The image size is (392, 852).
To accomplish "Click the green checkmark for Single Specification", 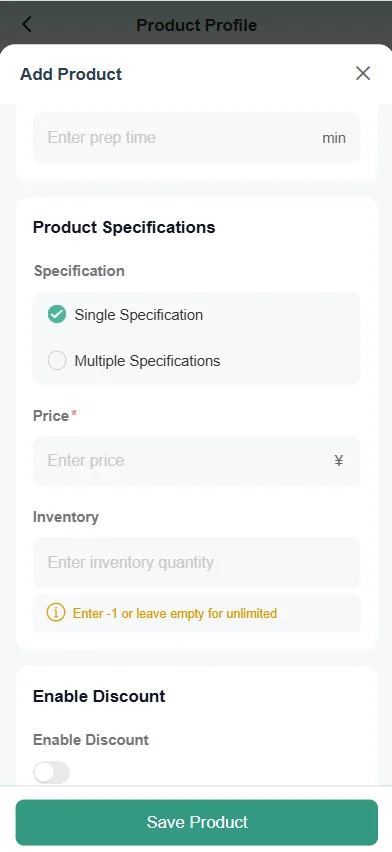I will click(57, 315).
